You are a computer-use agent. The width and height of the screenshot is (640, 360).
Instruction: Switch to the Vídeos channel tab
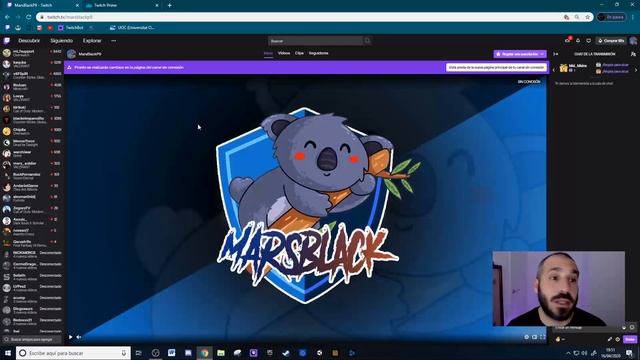(x=284, y=53)
